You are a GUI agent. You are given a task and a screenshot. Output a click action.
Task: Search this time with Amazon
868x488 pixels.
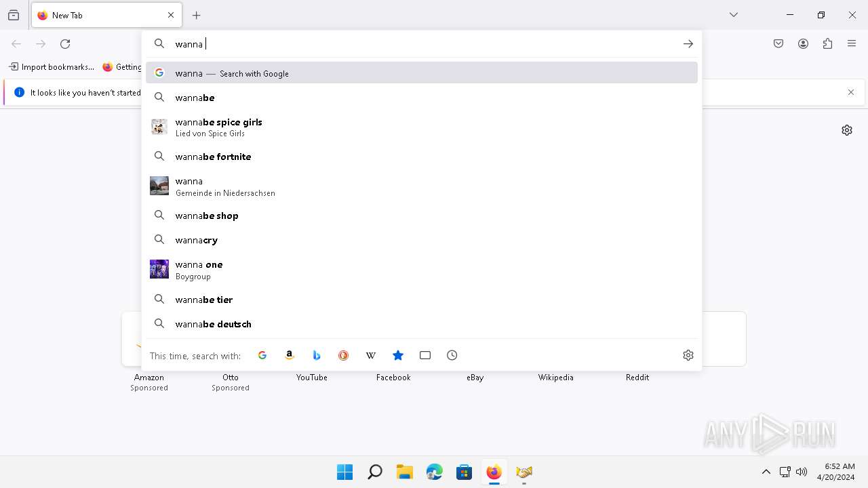290,355
